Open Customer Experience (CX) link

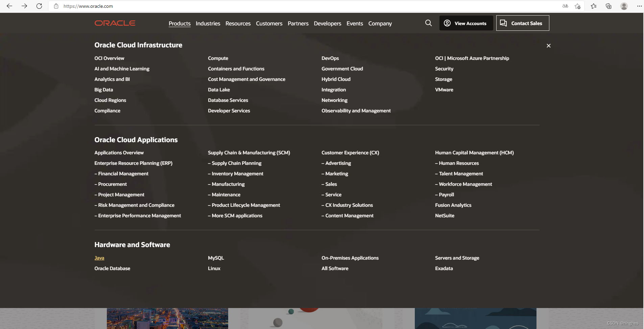(x=350, y=153)
